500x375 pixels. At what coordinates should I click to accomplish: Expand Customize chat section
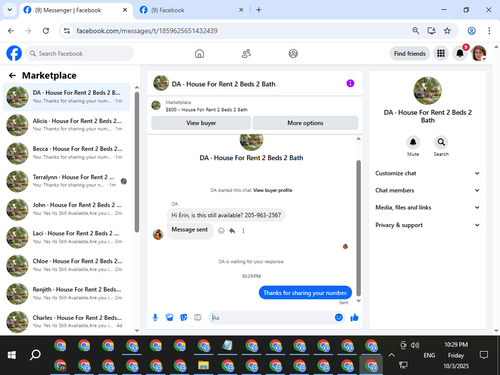[x=427, y=173]
